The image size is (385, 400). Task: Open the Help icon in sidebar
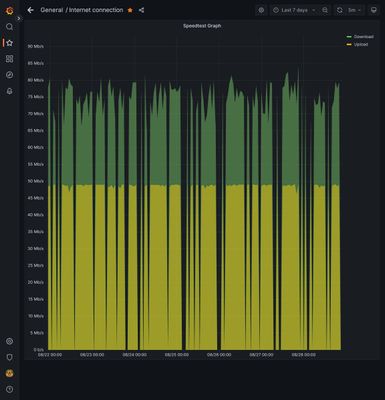click(x=9, y=389)
